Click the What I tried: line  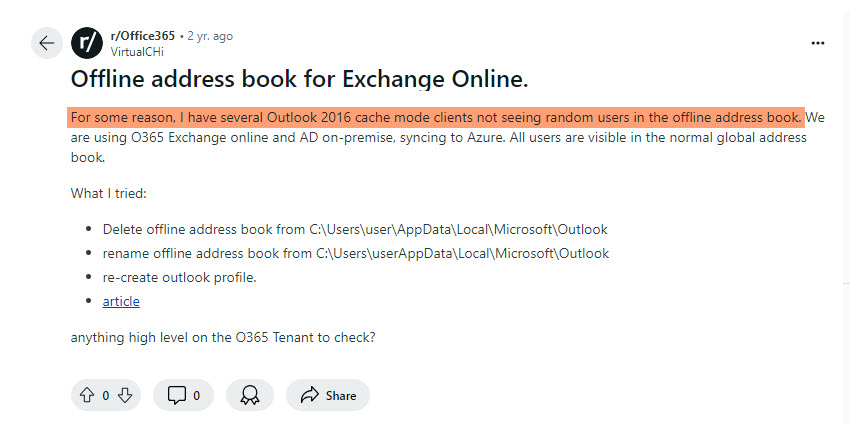click(108, 193)
